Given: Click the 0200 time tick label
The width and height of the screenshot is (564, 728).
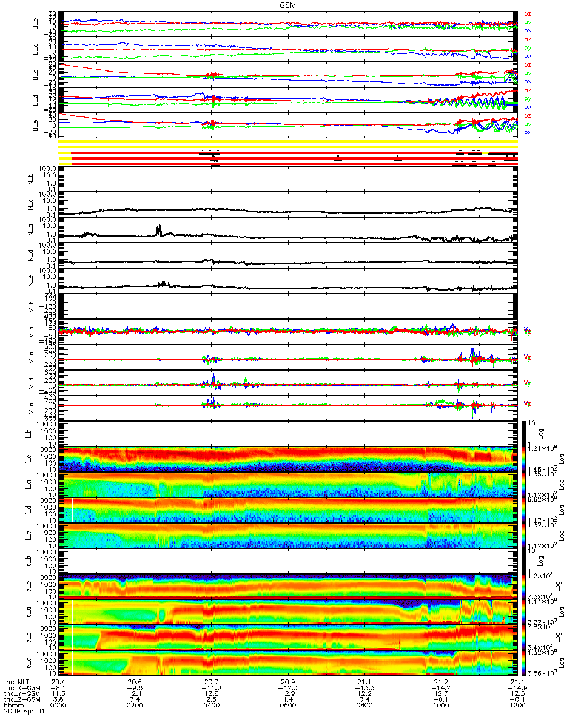Looking at the screenshot, I should (x=135, y=706).
